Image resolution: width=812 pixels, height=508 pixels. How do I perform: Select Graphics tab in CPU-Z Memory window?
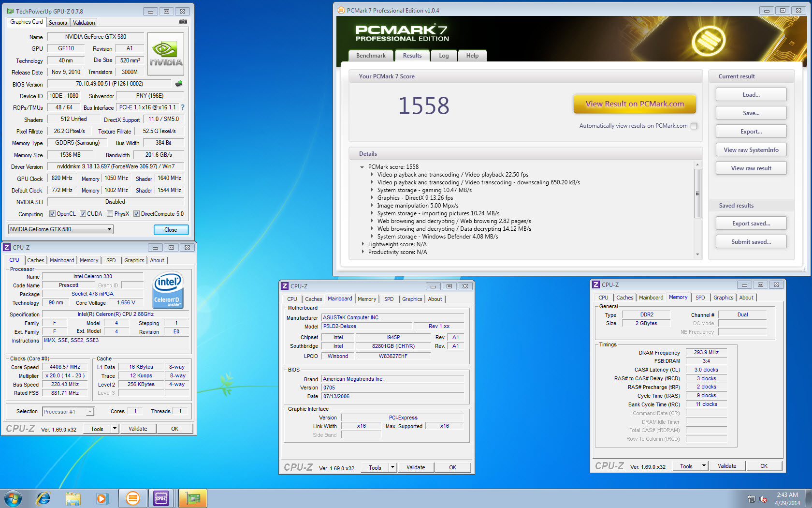[x=723, y=298]
